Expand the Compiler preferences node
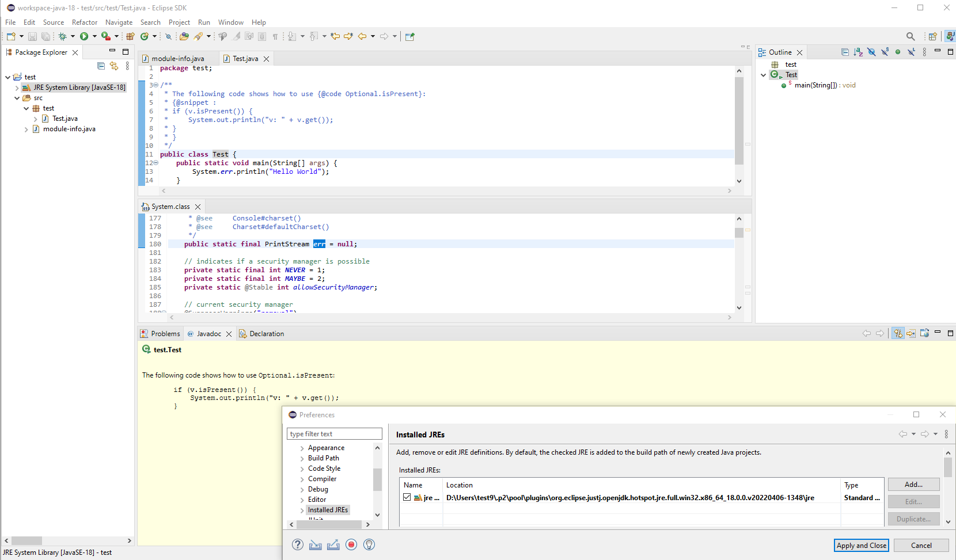This screenshot has width=956, height=560. [302, 479]
